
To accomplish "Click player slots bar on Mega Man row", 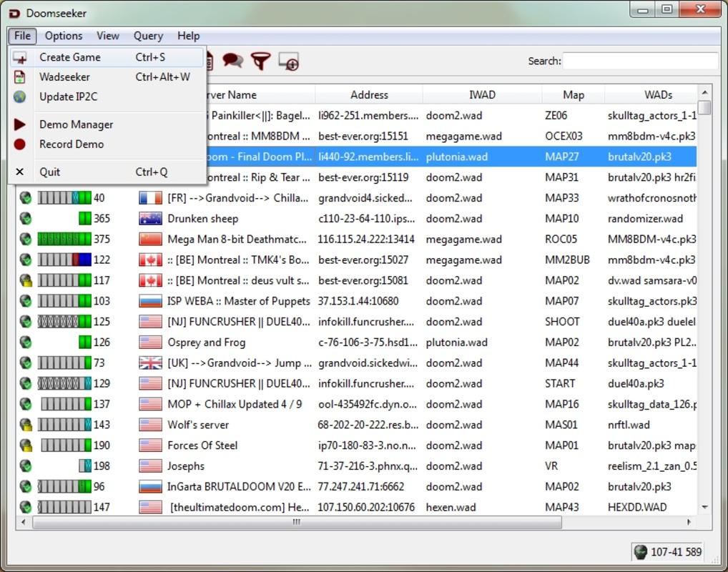I will pos(64,239).
